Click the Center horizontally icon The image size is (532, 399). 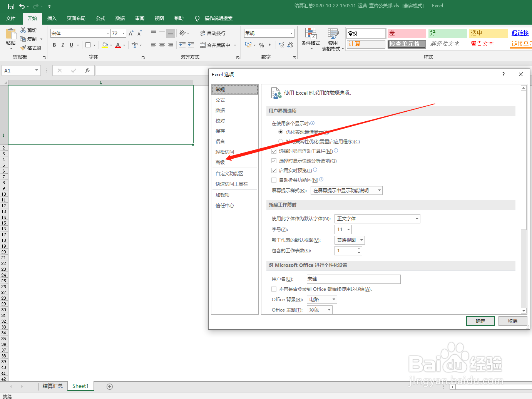click(x=162, y=45)
